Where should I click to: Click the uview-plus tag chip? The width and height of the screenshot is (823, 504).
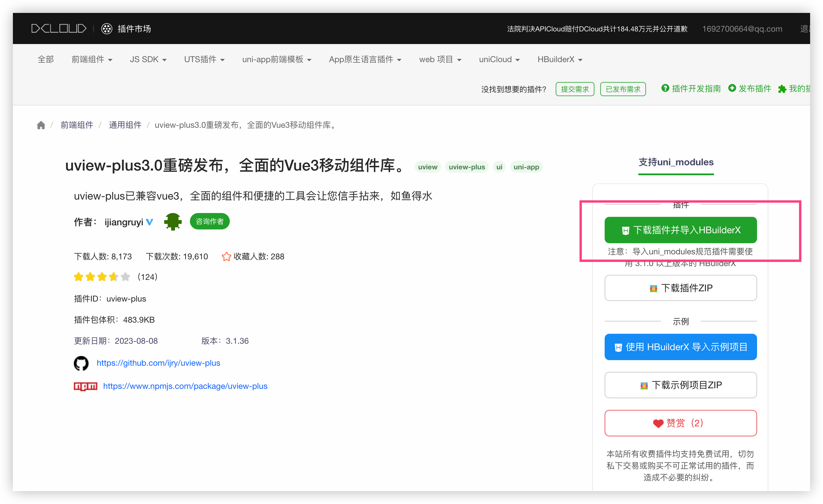[x=467, y=167]
